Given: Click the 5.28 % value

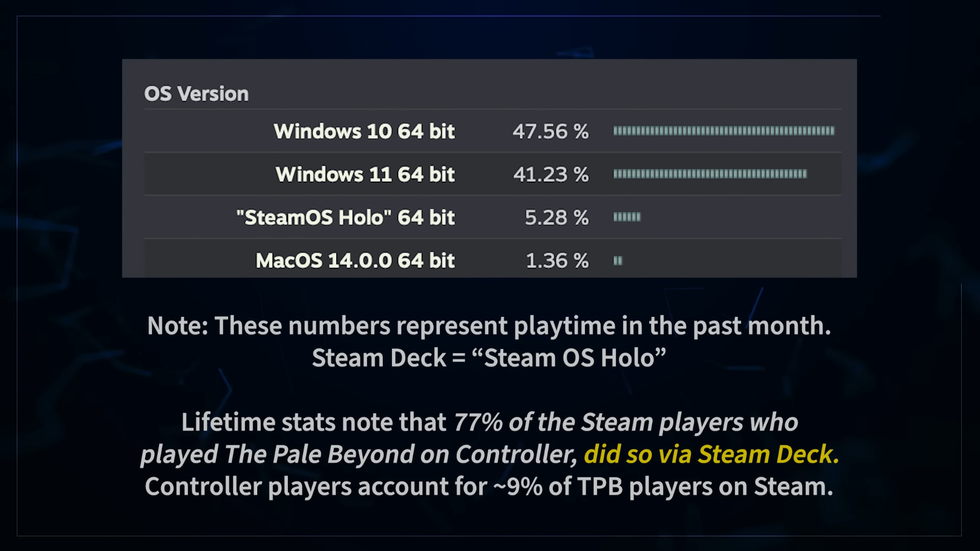Looking at the screenshot, I should pos(556,218).
